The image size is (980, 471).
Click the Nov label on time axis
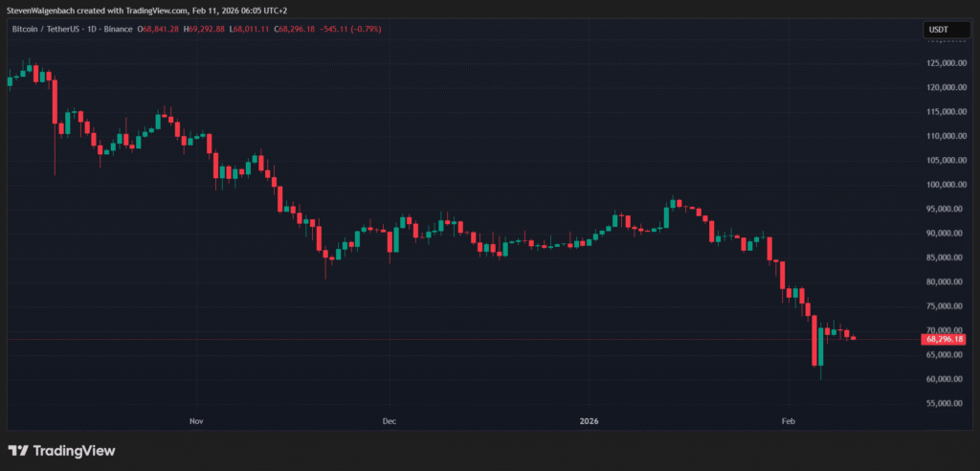click(197, 421)
